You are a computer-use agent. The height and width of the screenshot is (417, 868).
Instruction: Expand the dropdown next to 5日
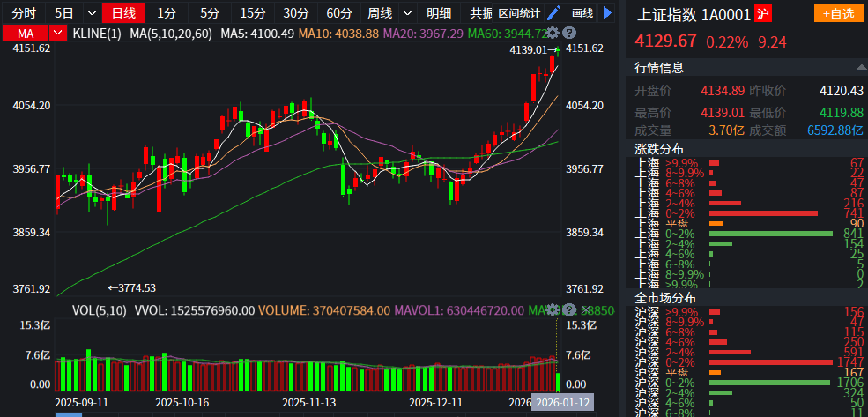91,13
